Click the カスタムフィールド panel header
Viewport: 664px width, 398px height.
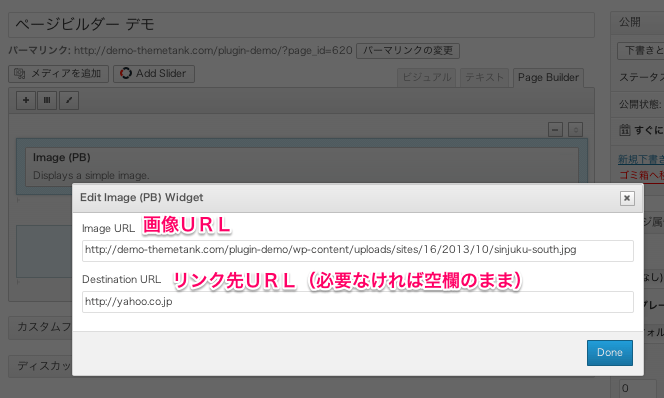coord(40,327)
